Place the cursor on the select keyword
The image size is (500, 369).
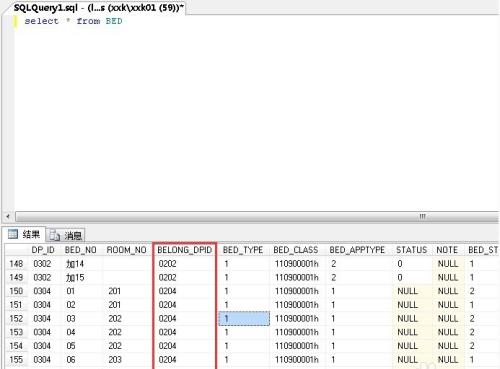point(41,21)
